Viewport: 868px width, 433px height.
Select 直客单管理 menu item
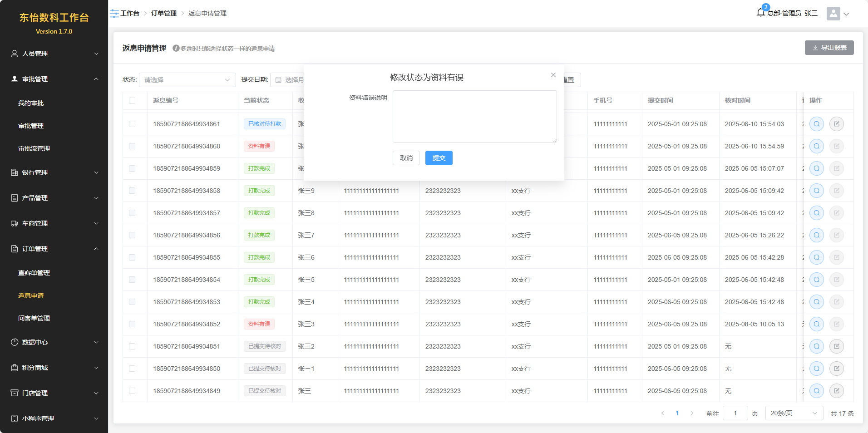click(x=34, y=273)
